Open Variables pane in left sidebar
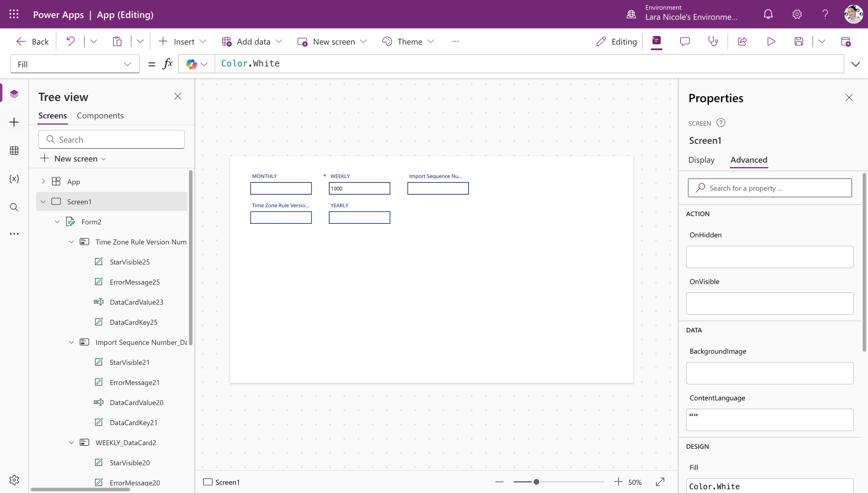Screen dimensions: 868x493 [14, 179]
